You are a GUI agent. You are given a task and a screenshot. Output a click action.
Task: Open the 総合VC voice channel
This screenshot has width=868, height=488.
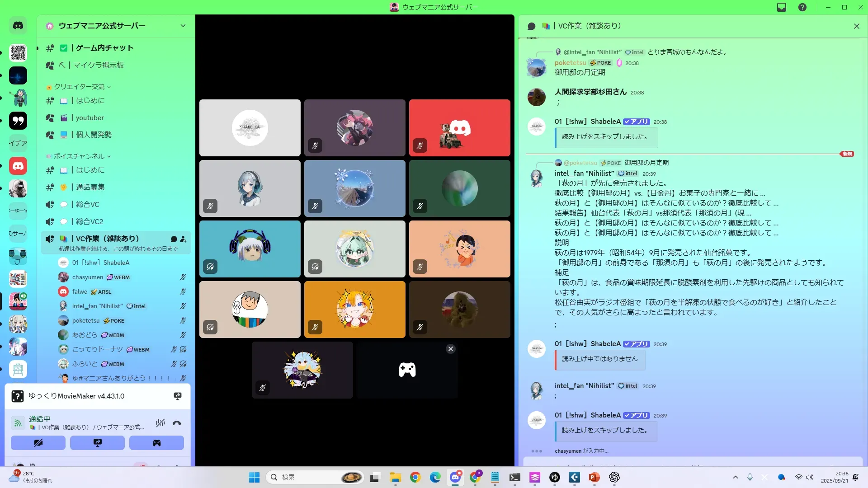pos(87,204)
